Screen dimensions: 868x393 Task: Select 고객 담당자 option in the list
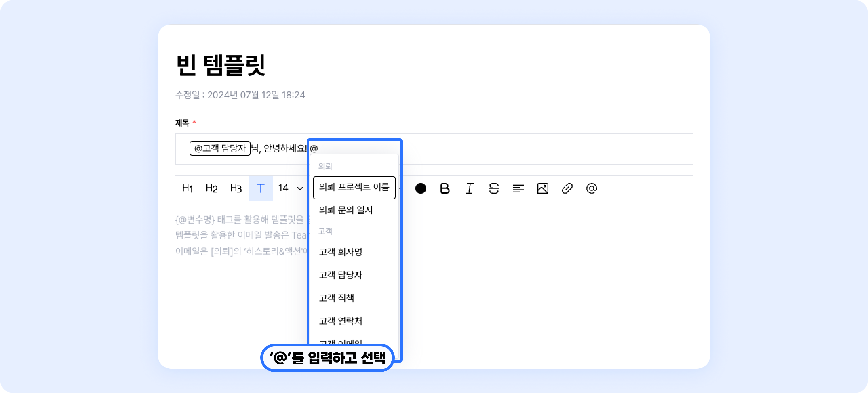pos(341,275)
